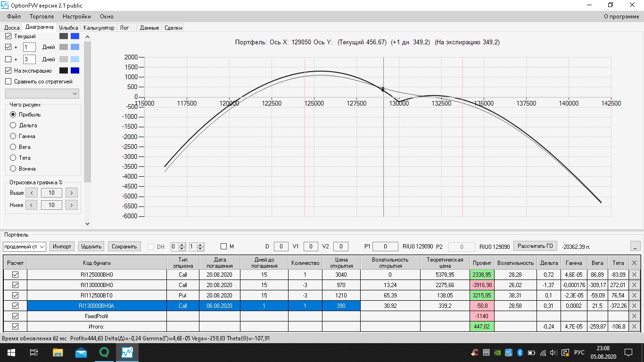The image size is (644, 362).
Task: Toggle Текущий curve checkbox
Action: [8, 36]
